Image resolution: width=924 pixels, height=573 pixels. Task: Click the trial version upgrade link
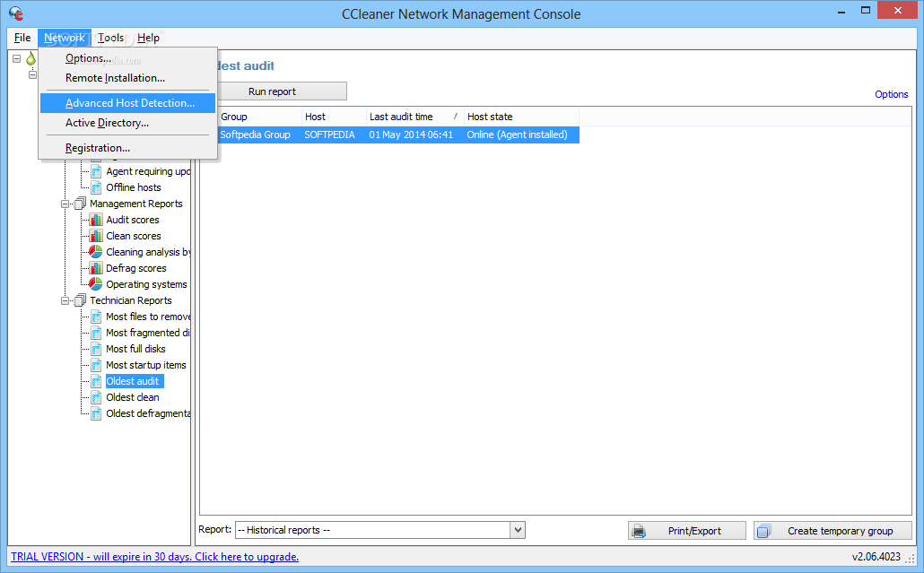154,557
